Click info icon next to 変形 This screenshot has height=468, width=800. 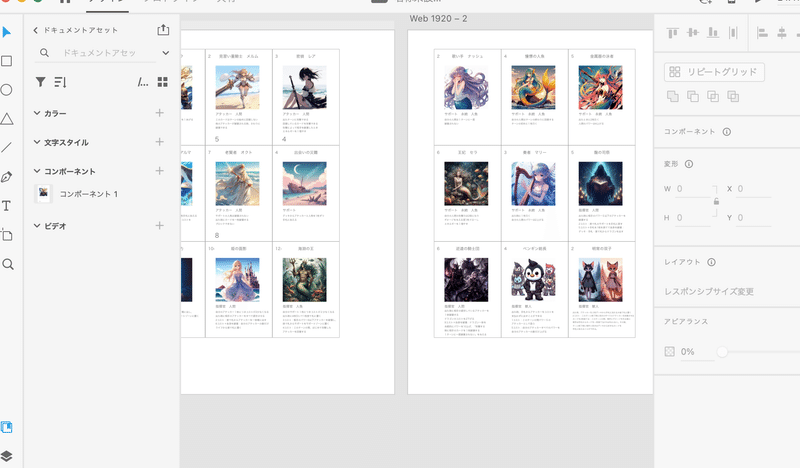click(x=689, y=164)
